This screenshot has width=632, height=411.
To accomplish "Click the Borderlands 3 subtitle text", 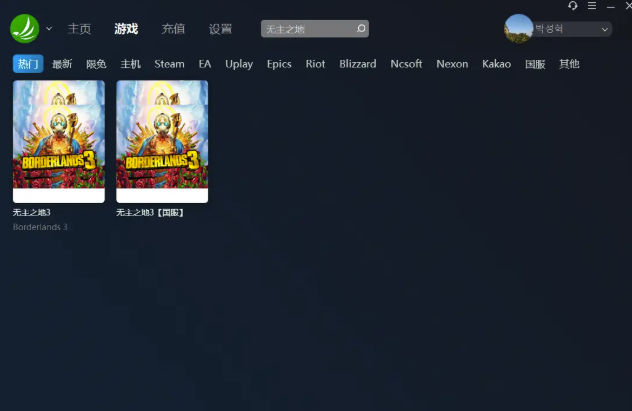I will tap(40, 227).
